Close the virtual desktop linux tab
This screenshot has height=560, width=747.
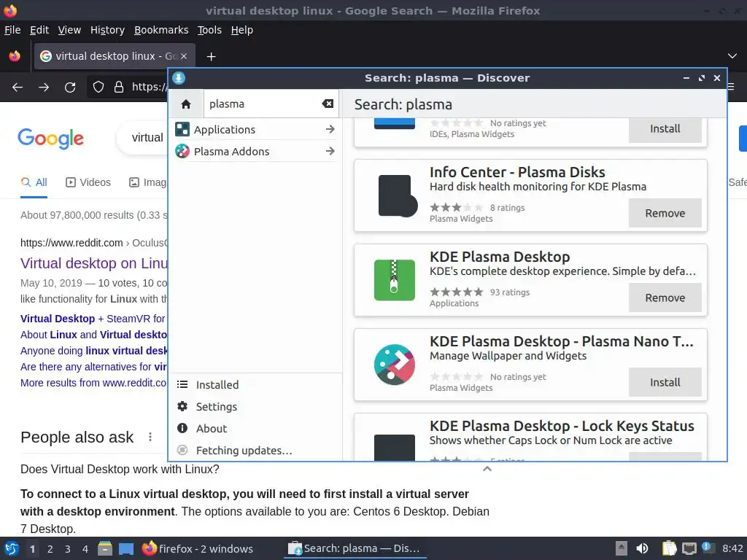184,56
